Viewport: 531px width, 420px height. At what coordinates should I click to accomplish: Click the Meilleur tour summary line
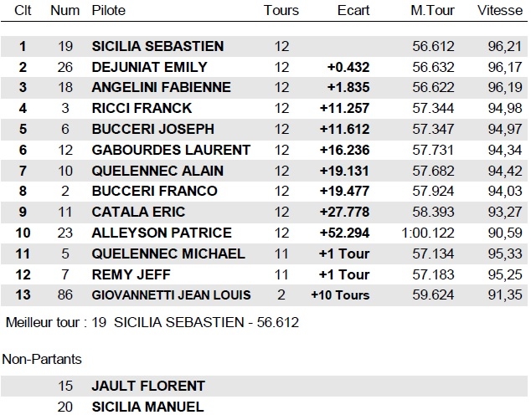coord(152,322)
